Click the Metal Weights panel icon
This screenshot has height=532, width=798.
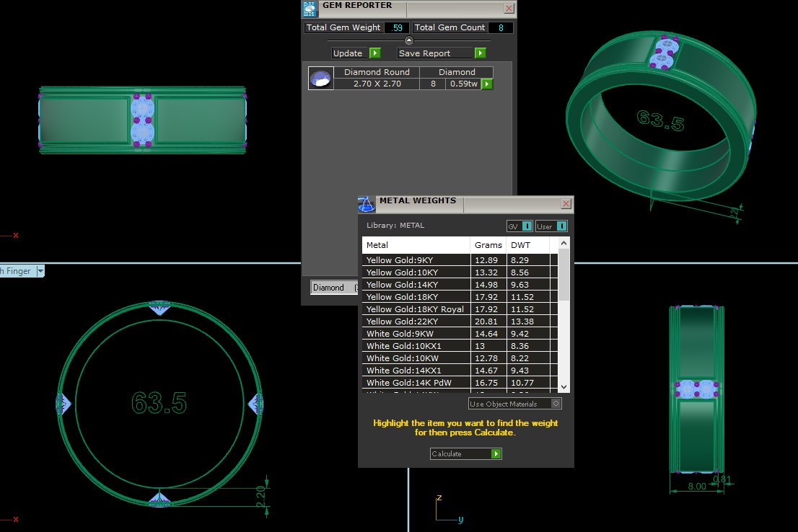click(367, 204)
